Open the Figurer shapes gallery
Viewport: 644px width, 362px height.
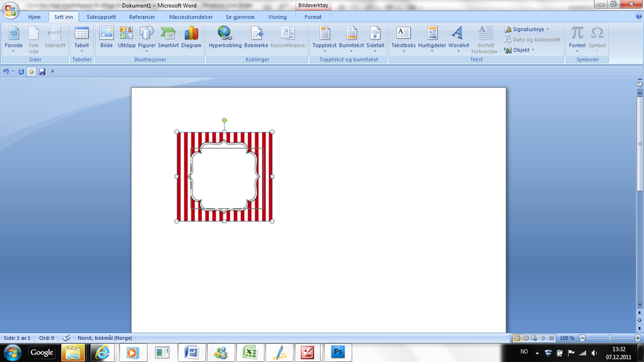click(x=147, y=39)
